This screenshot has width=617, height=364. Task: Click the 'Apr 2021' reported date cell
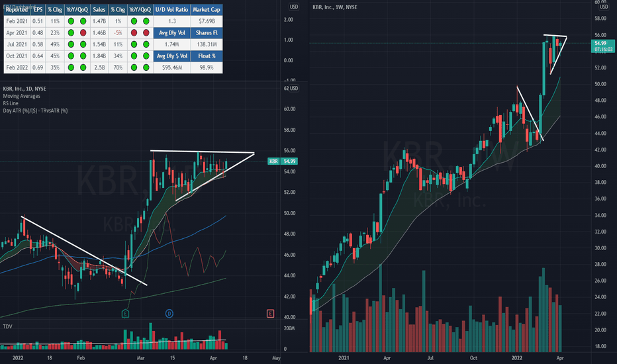click(17, 33)
